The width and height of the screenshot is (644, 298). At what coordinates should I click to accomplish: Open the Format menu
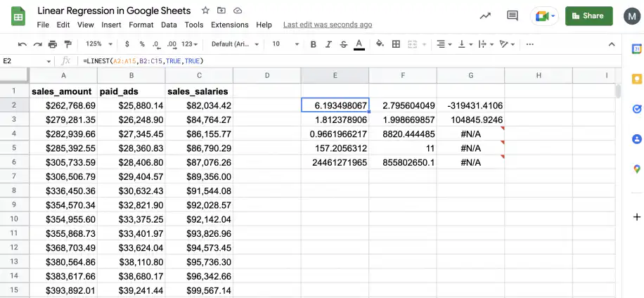point(141,25)
